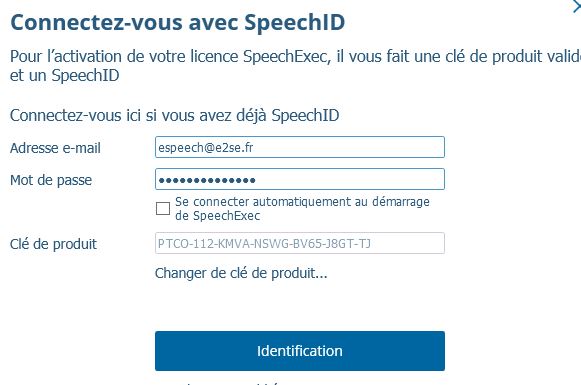Click the 'Clé de produit' label
This screenshot has height=385, width=581.
pyautogui.click(x=53, y=244)
